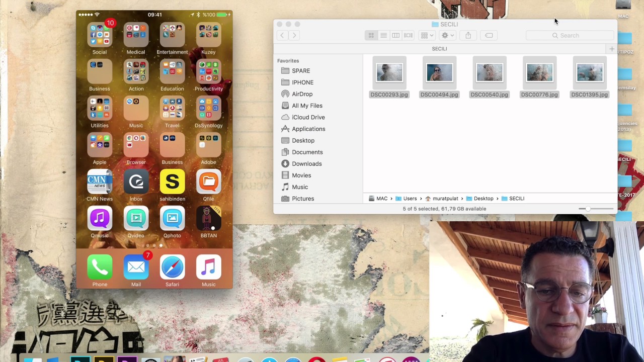Open the Browser folder on the iPhone
This screenshot has height=362, width=644.
[x=136, y=145]
